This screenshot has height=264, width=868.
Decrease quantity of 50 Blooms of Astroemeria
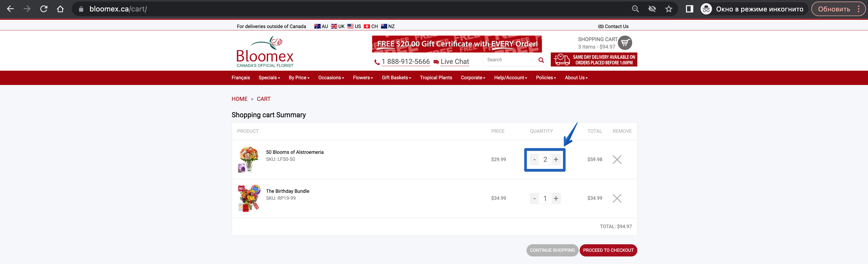tap(534, 160)
